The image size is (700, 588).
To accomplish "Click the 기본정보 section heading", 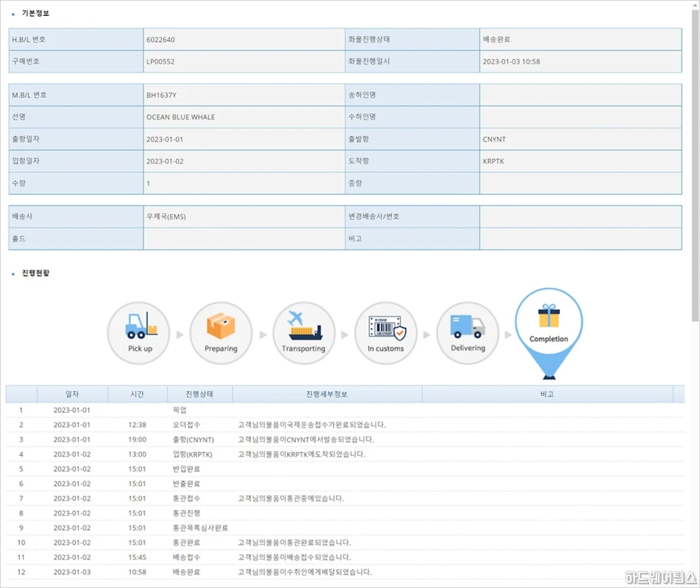I will (36, 14).
